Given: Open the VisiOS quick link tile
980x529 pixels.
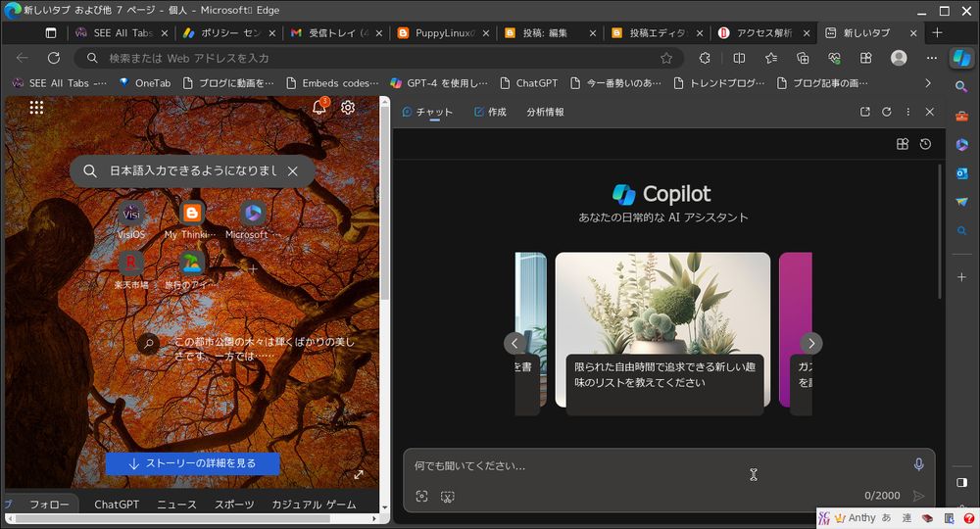Looking at the screenshot, I should 131,220.
